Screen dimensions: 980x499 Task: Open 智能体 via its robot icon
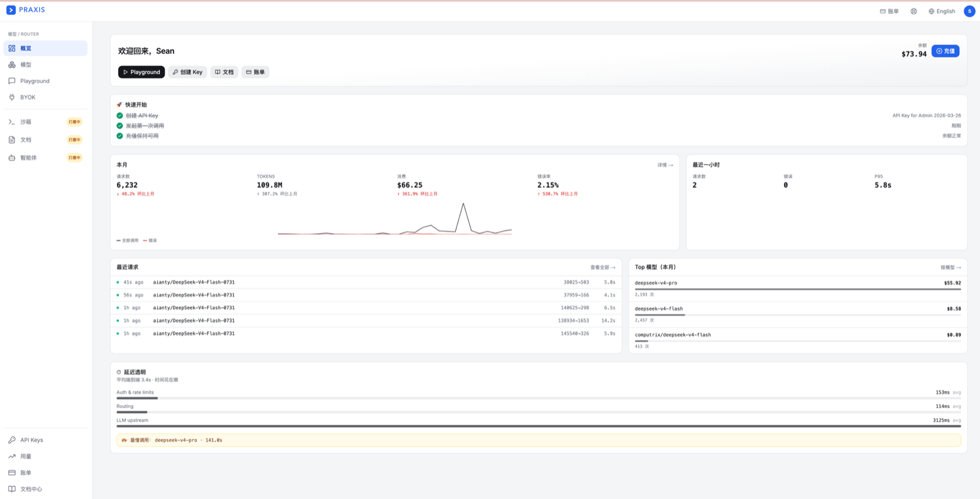click(x=12, y=158)
